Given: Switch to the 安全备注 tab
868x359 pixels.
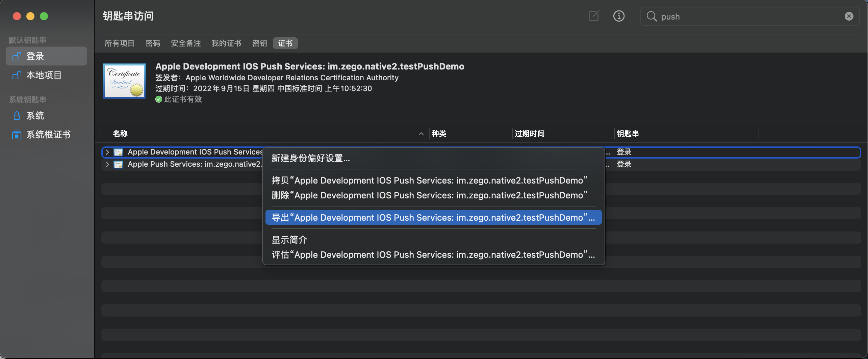Looking at the screenshot, I should tap(186, 43).
